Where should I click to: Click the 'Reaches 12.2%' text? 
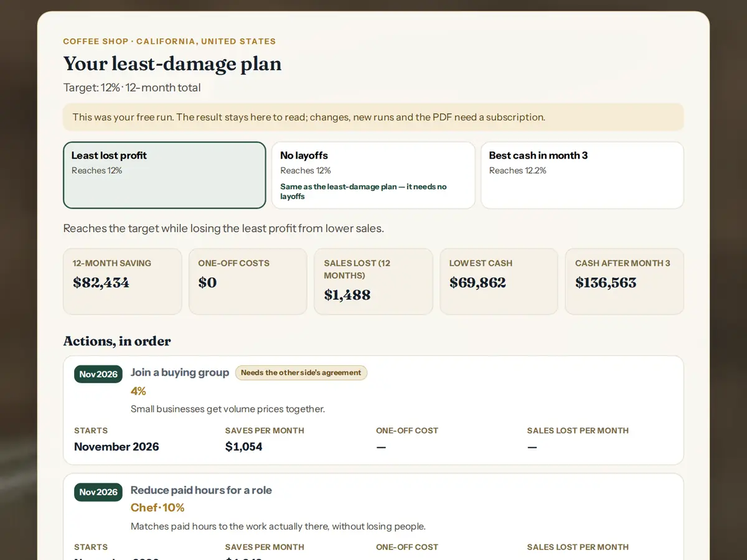coord(518,170)
